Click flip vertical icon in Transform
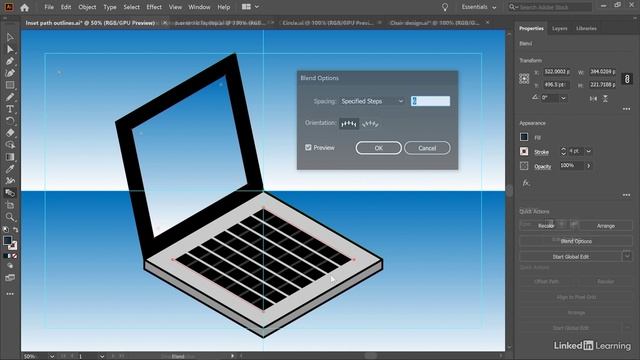This screenshot has width=640, height=360. [x=605, y=98]
